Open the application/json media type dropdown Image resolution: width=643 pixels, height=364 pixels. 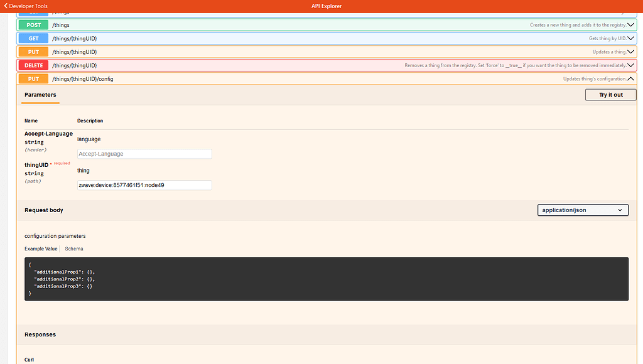click(582, 210)
